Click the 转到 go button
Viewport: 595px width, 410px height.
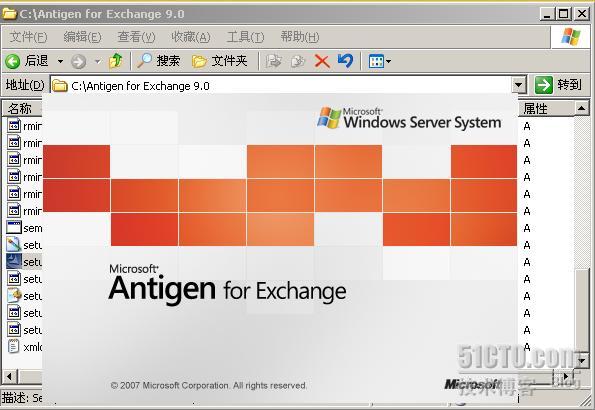pyautogui.click(x=558, y=85)
